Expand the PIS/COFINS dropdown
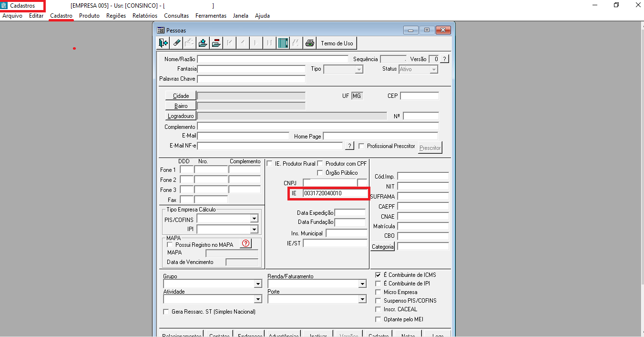Viewport: 644px width, 337px height. click(254, 219)
